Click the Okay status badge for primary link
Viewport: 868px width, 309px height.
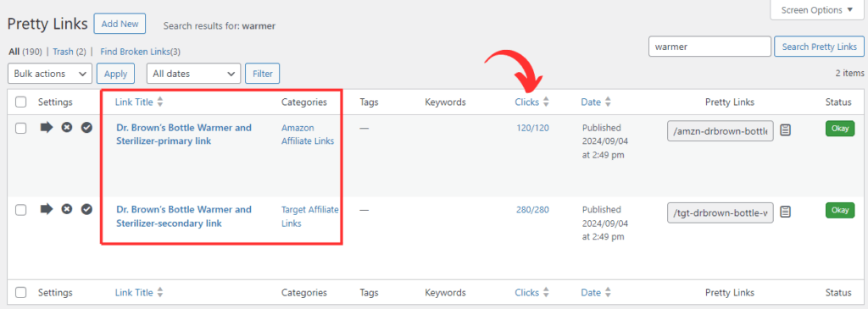(840, 129)
